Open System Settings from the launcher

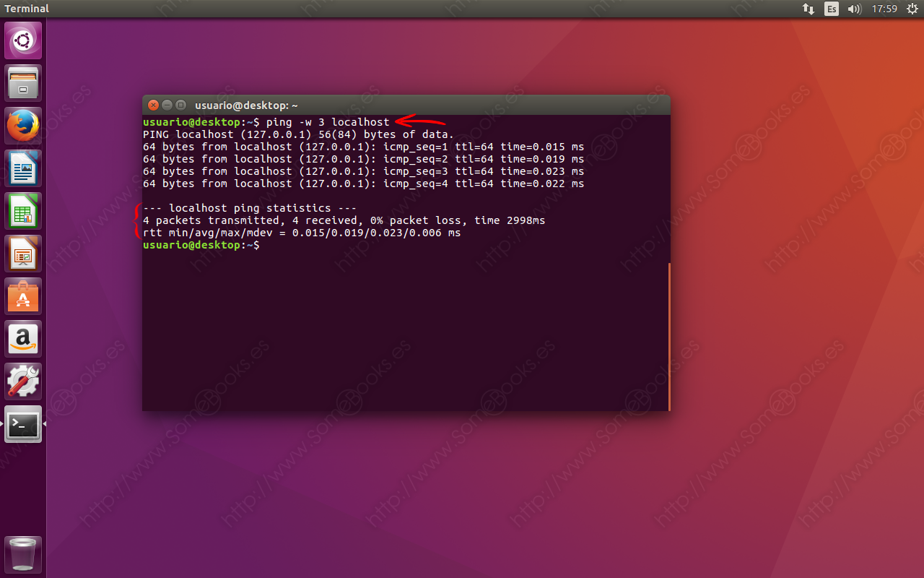[x=22, y=381]
